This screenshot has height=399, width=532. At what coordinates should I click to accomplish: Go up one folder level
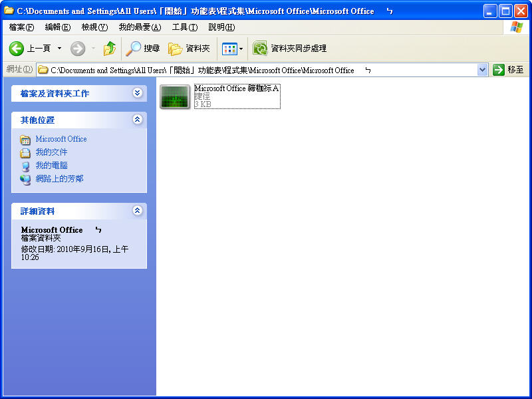point(109,49)
